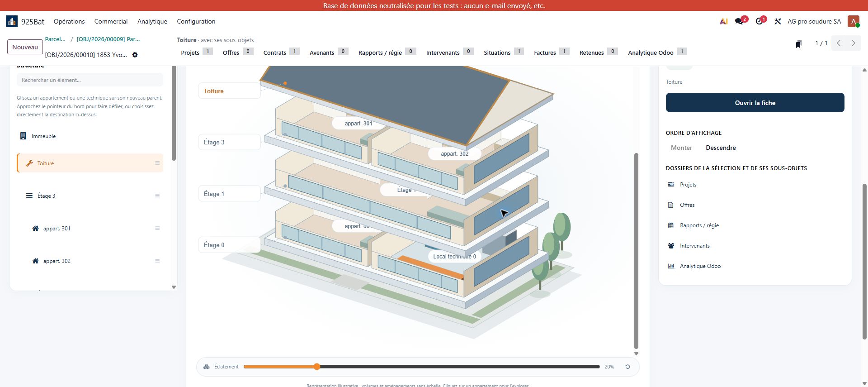Open the Configuration menu
Image resolution: width=868 pixels, height=387 pixels.
[196, 21]
